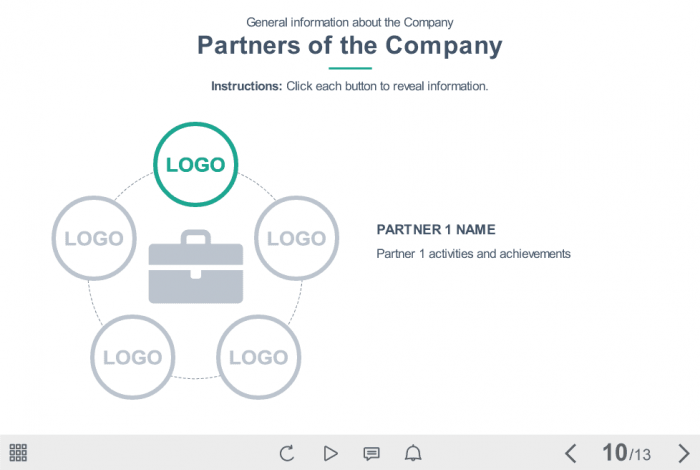Image resolution: width=700 pixels, height=470 pixels.
Task: Click the briefcase icon in the center
Action: [195, 267]
